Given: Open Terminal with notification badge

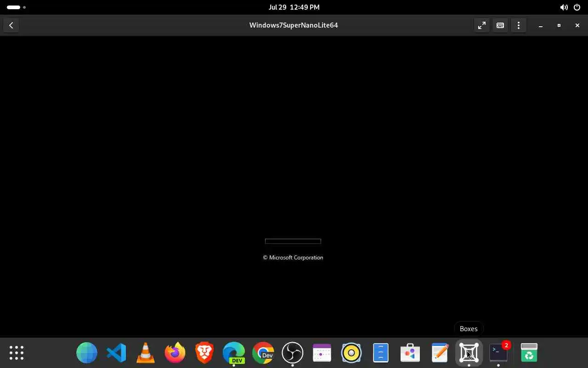Looking at the screenshot, I should coord(498,353).
